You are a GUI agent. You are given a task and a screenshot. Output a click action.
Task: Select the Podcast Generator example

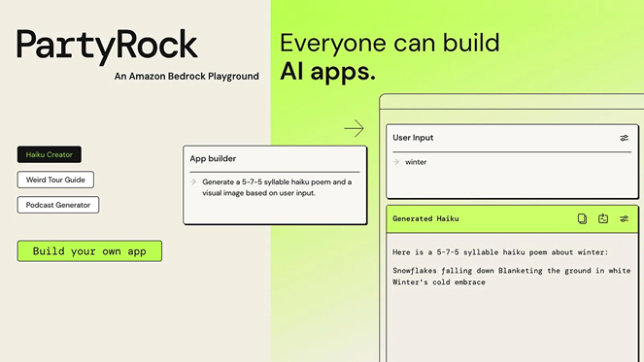click(58, 205)
